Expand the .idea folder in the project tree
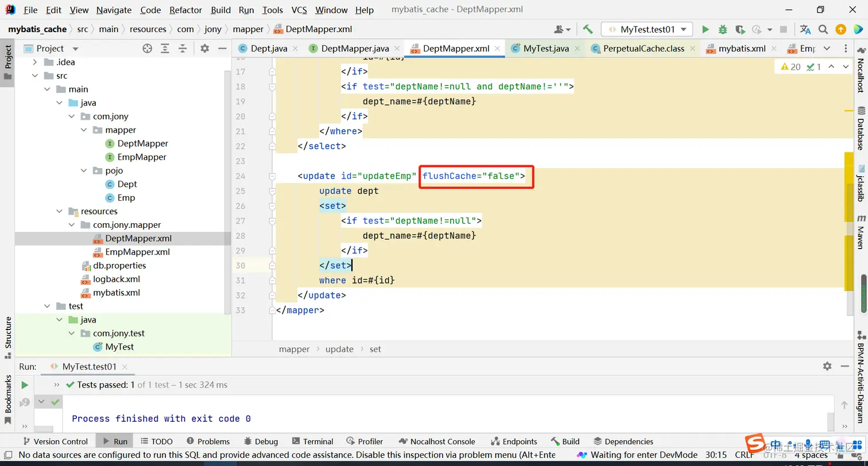Viewport: 868px width, 466px height. click(x=35, y=62)
